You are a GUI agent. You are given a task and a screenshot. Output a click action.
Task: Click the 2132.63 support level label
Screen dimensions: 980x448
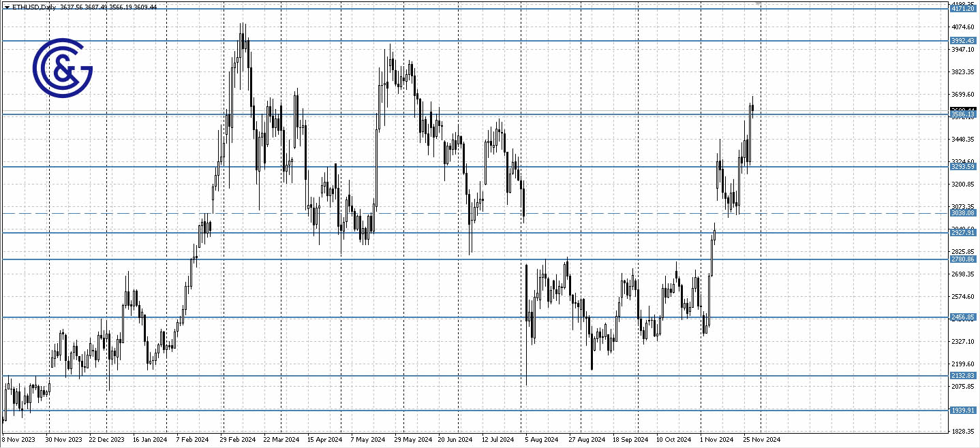pos(963,376)
